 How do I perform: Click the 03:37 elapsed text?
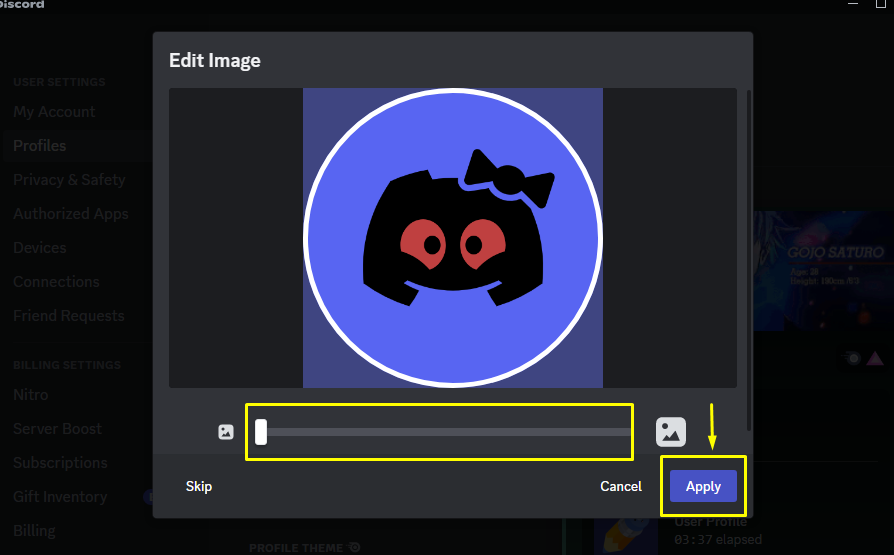[x=718, y=539]
